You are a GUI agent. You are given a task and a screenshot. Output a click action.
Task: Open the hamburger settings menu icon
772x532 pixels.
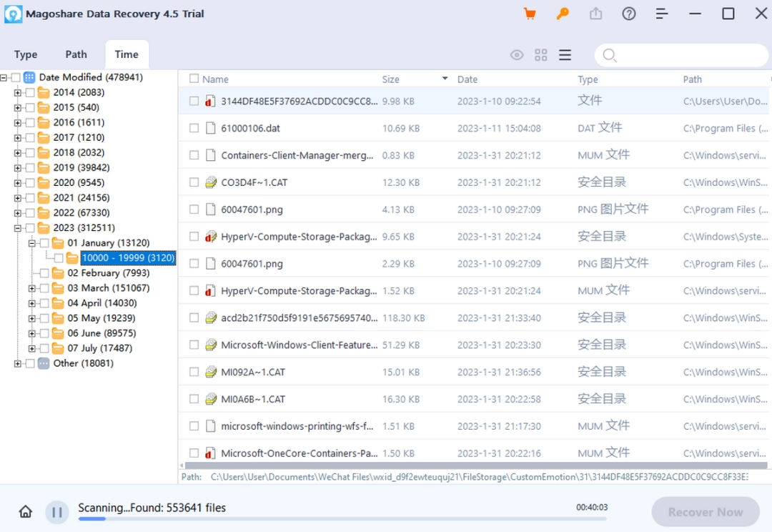tap(661, 13)
